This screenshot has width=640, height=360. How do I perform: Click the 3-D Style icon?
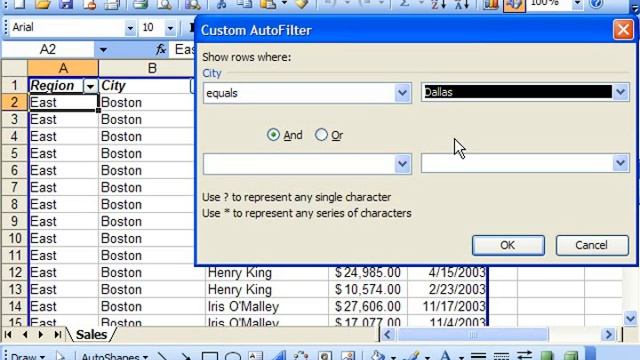[571, 356]
